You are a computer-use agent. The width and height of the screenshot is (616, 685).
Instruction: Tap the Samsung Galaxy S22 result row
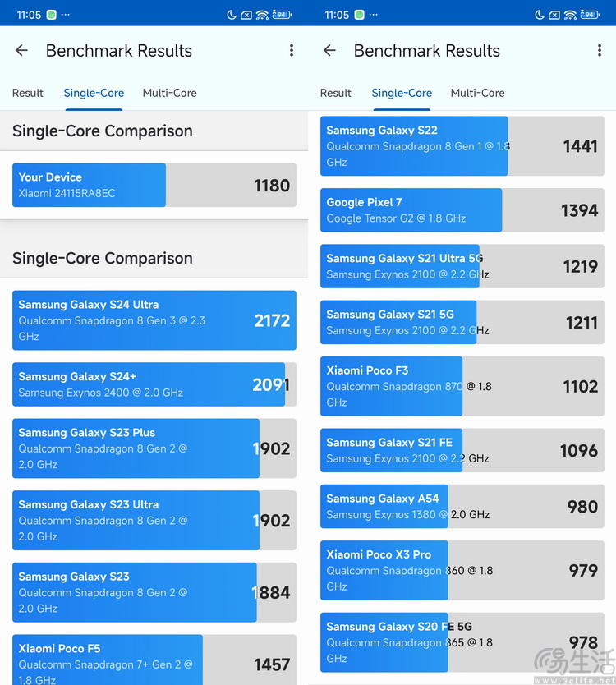(462, 145)
